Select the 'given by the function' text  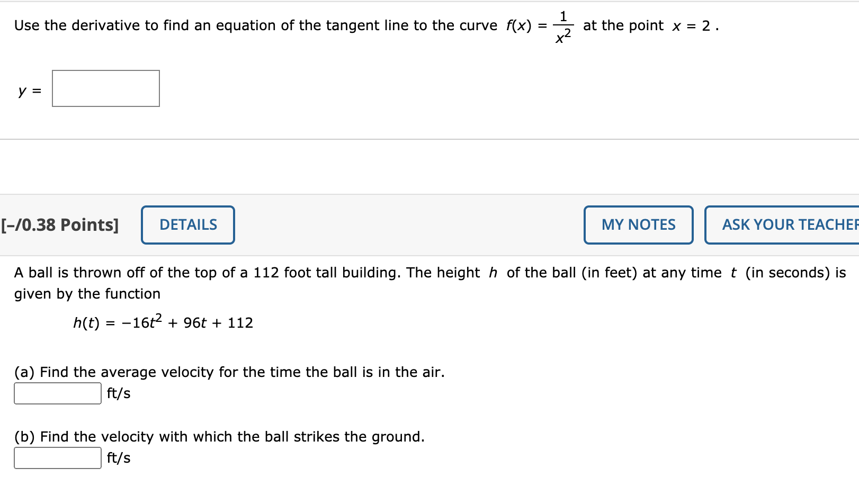click(x=86, y=293)
